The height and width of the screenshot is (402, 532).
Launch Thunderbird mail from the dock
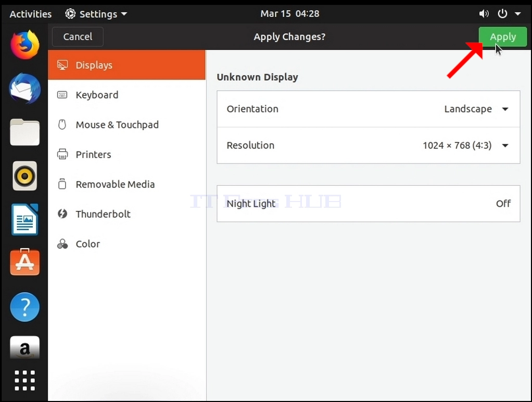24,89
